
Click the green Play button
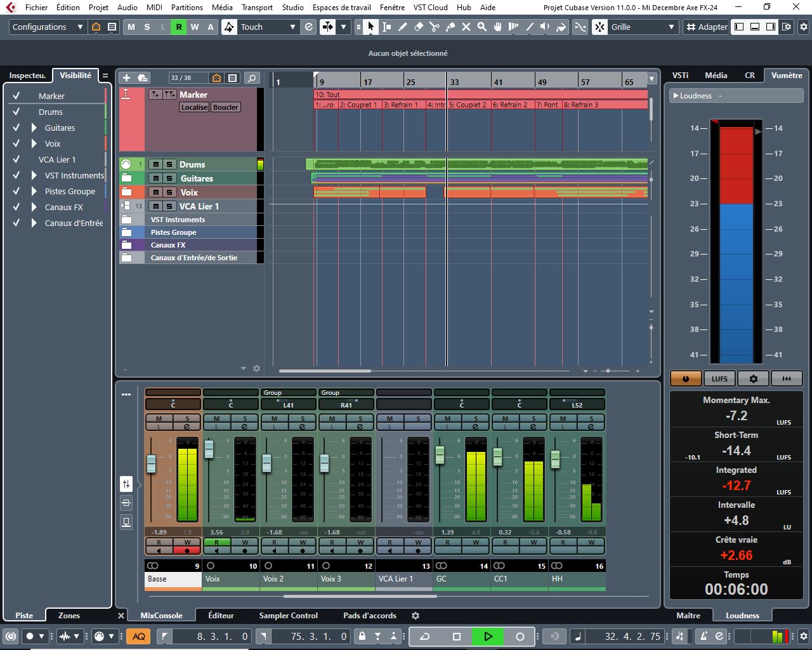coord(488,636)
